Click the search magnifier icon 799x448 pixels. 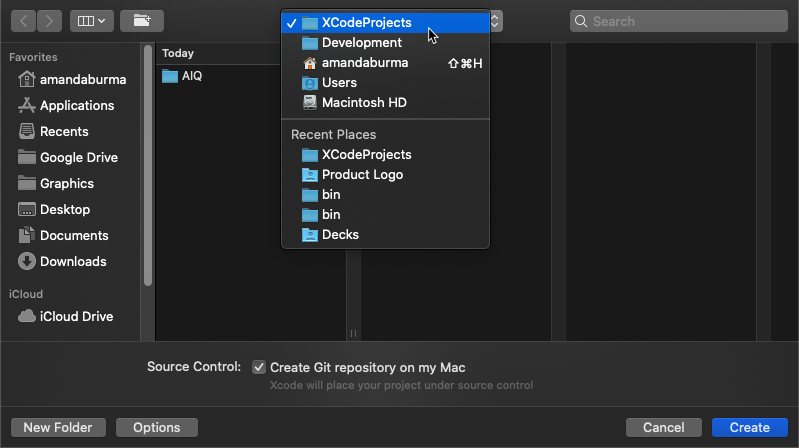tap(581, 21)
